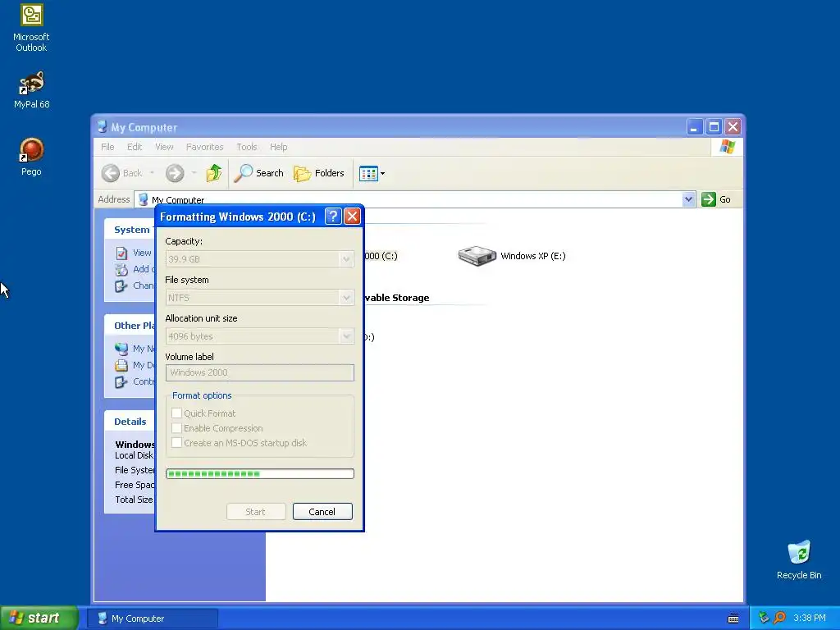Select the Pego desktop shortcut

click(x=31, y=157)
